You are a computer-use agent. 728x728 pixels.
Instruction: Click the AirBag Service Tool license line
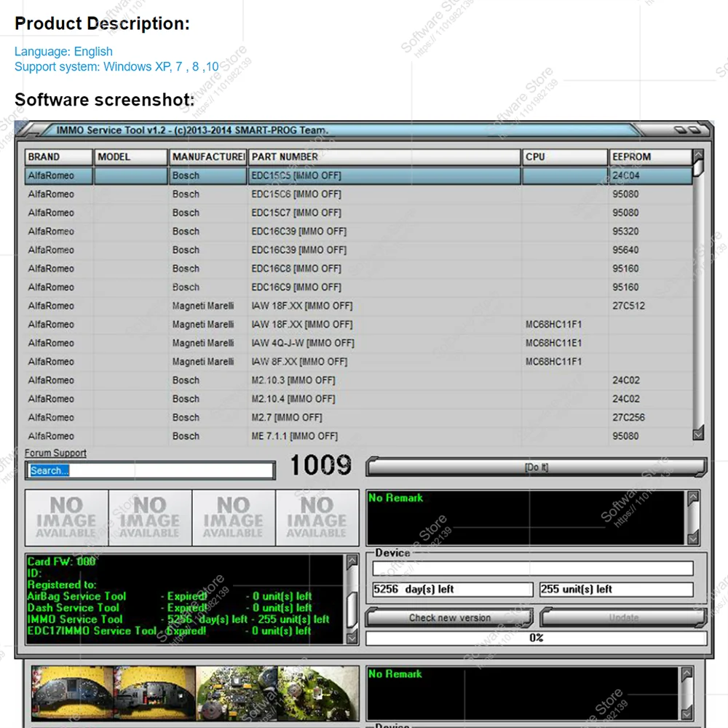[x=170, y=596]
